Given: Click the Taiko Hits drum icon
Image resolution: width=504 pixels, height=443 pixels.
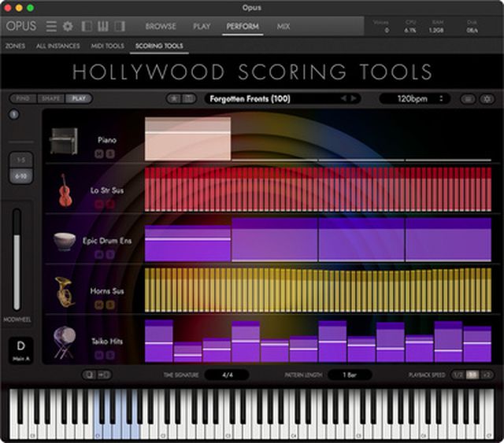Looking at the screenshot, I should tap(65, 342).
